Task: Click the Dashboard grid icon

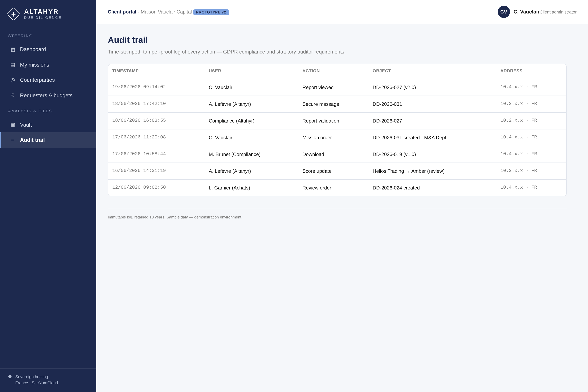Action: click(x=12, y=49)
